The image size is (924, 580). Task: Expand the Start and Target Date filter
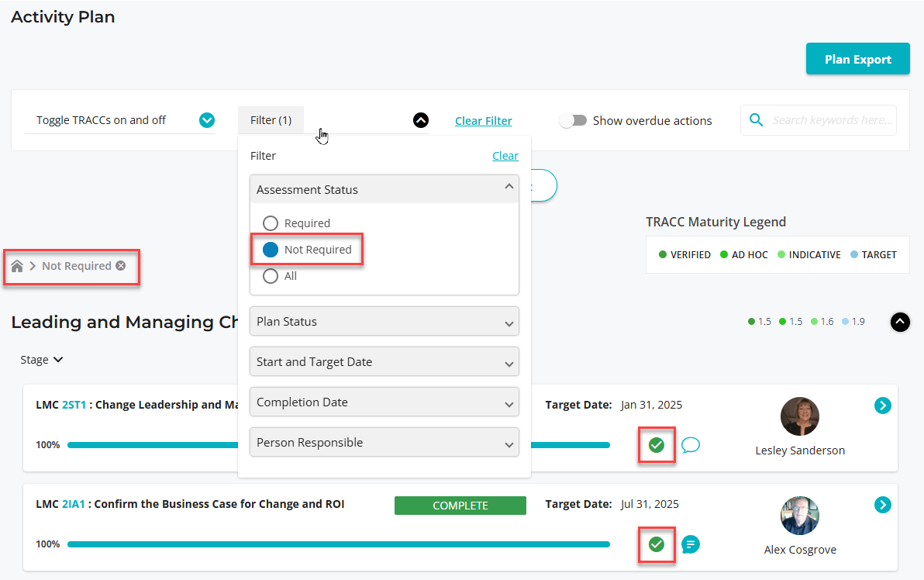click(384, 362)
